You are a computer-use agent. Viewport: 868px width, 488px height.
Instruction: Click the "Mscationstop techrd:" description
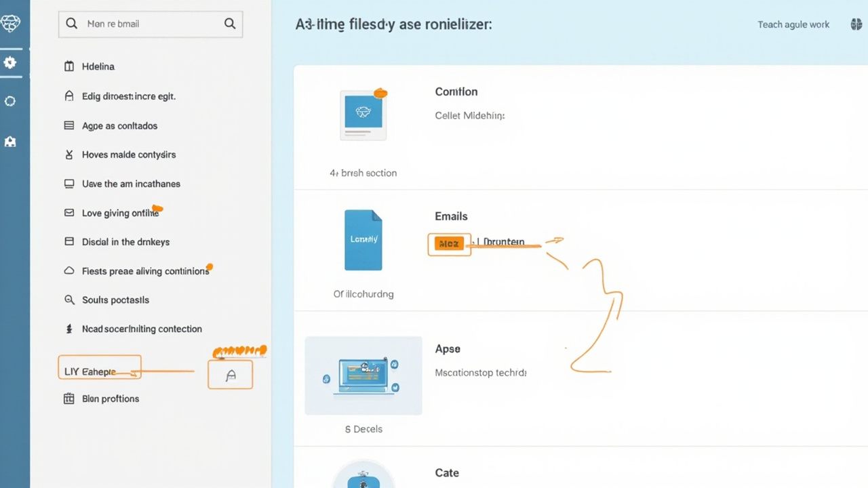[481, 373]
